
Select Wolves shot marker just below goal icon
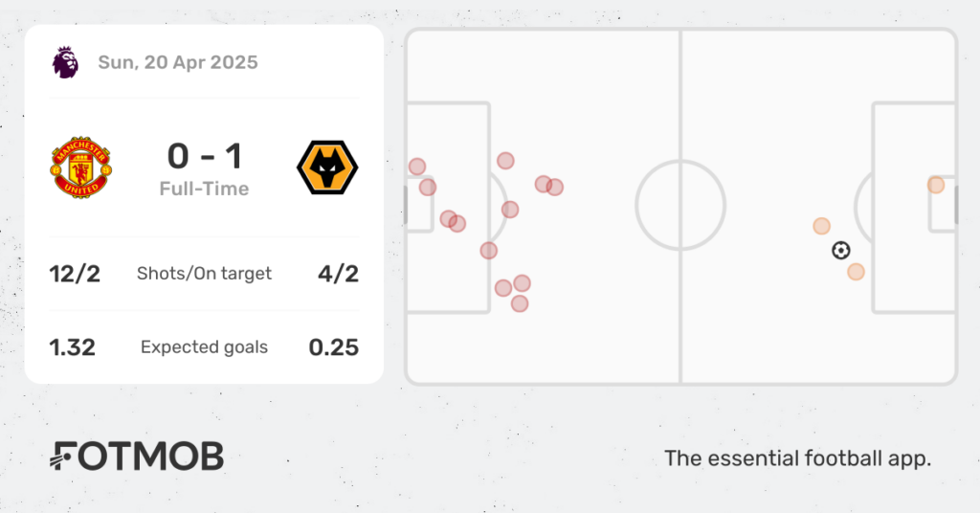pos(856,272)
